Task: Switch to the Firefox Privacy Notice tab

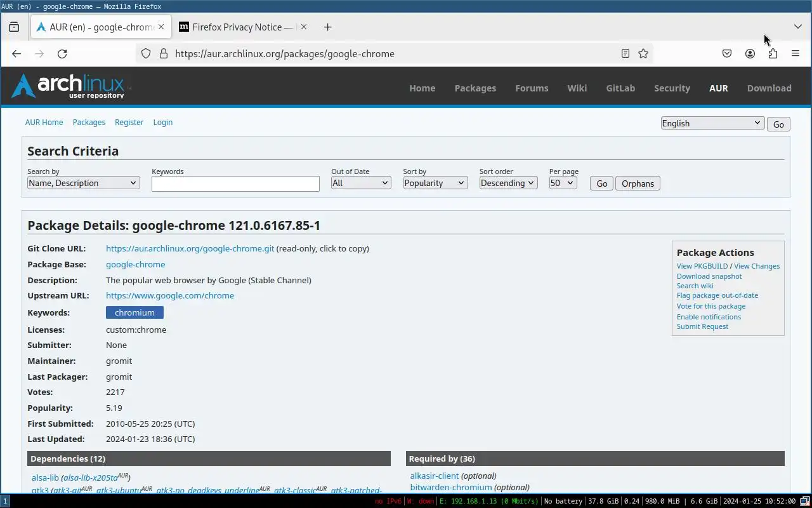Action: pyautogui.click(x=242, y=27)
